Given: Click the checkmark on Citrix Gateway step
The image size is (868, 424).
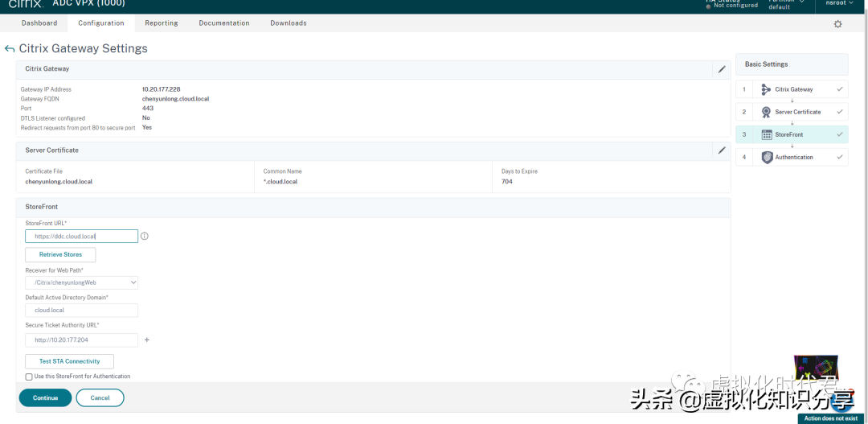Looking at the screenshot, I should pos(840,89).
